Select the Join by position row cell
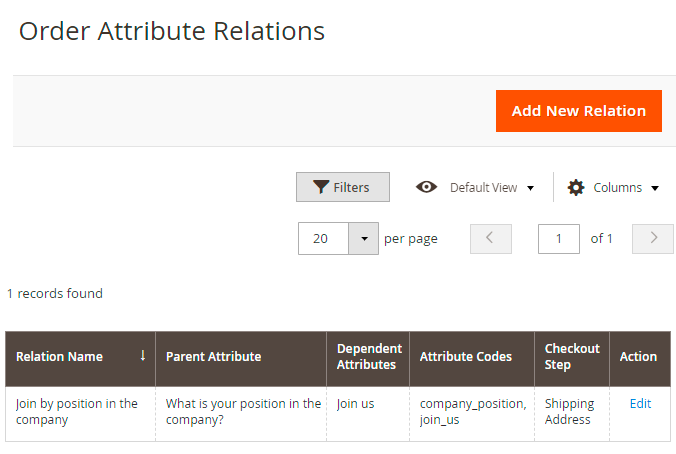The width and height of the screenshot is (676, 454). click(77, 411)
